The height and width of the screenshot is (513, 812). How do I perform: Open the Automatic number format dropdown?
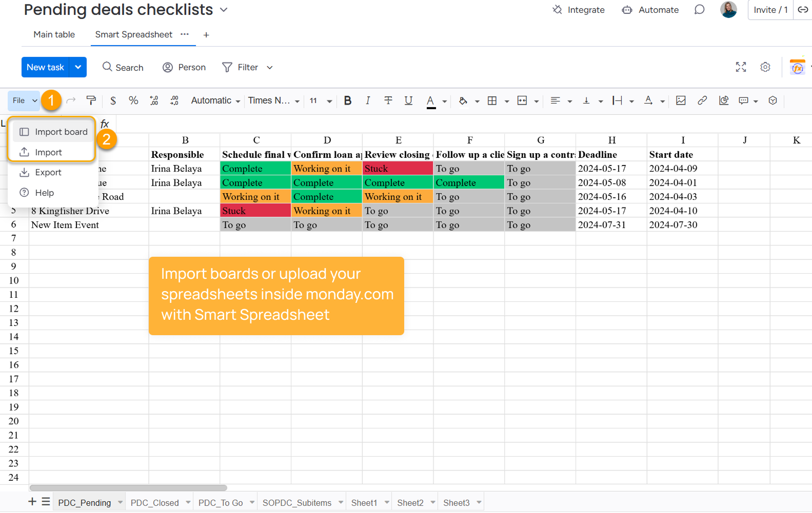pos(215,100)
